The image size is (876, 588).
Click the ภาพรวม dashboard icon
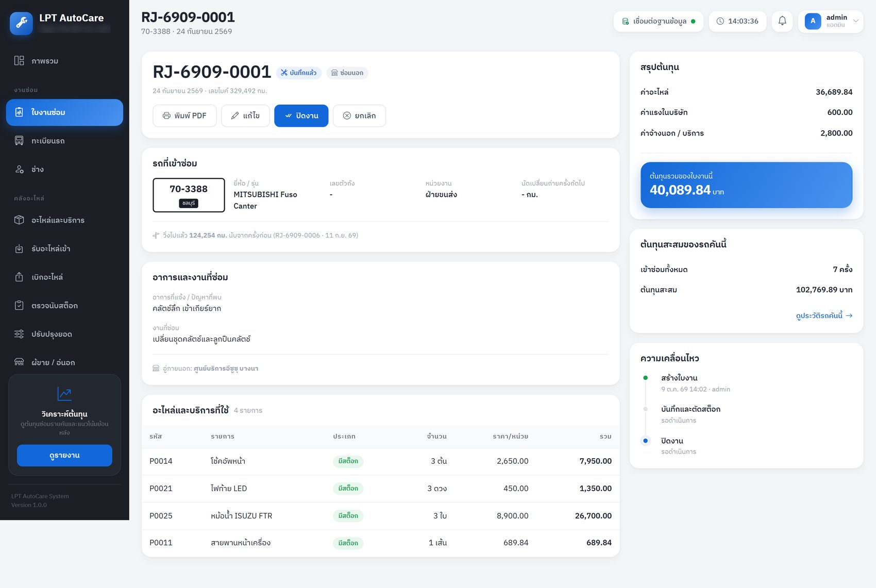(x=19, y=61)
